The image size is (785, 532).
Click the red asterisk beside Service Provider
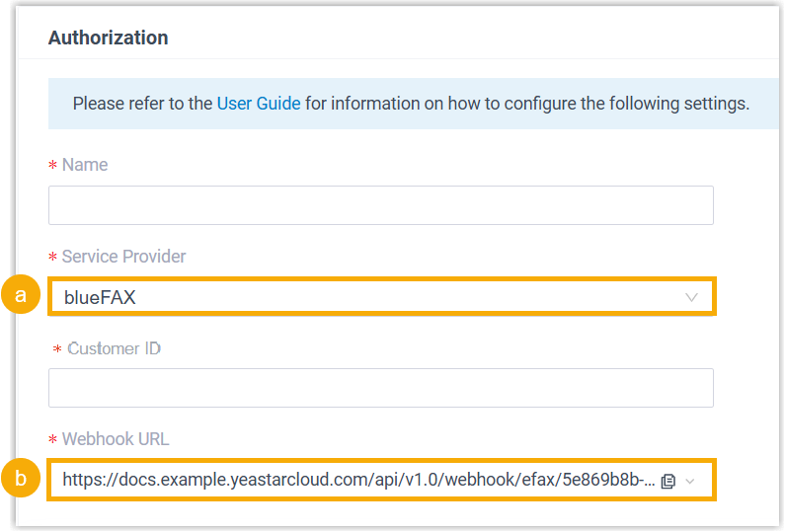click(52, 258)
